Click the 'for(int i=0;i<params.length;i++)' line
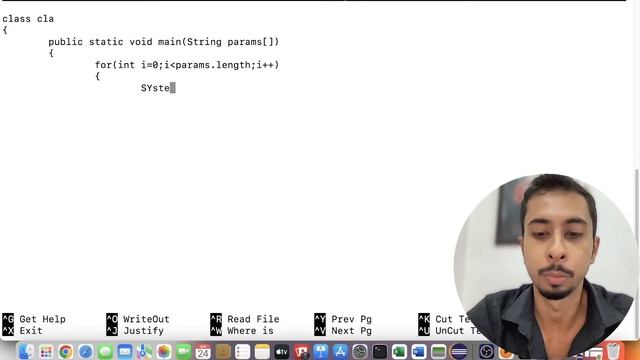The width and height of the screenshot is (640, 360). coord(187,65)
